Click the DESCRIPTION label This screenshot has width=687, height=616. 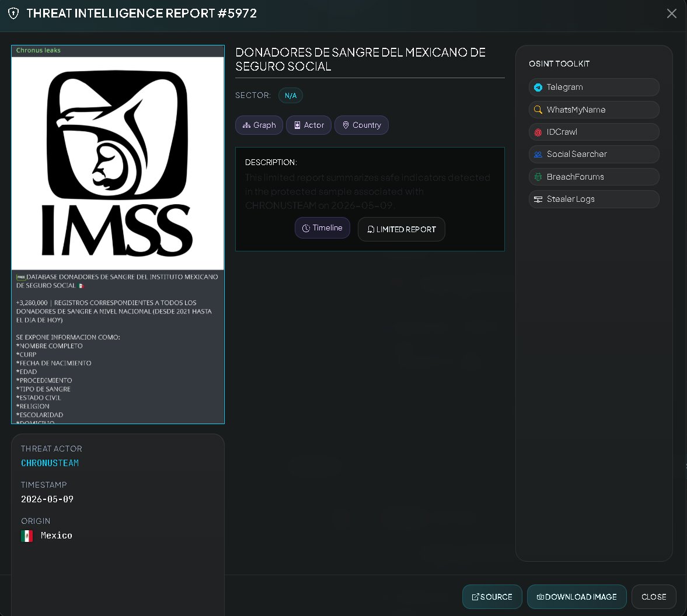pos(271,162)
